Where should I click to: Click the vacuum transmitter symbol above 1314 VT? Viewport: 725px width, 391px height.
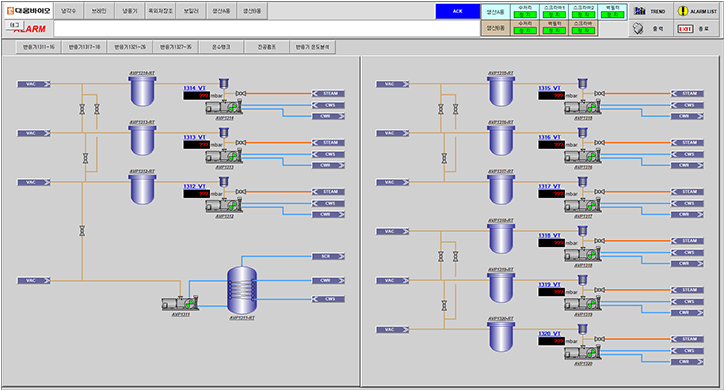224,83
